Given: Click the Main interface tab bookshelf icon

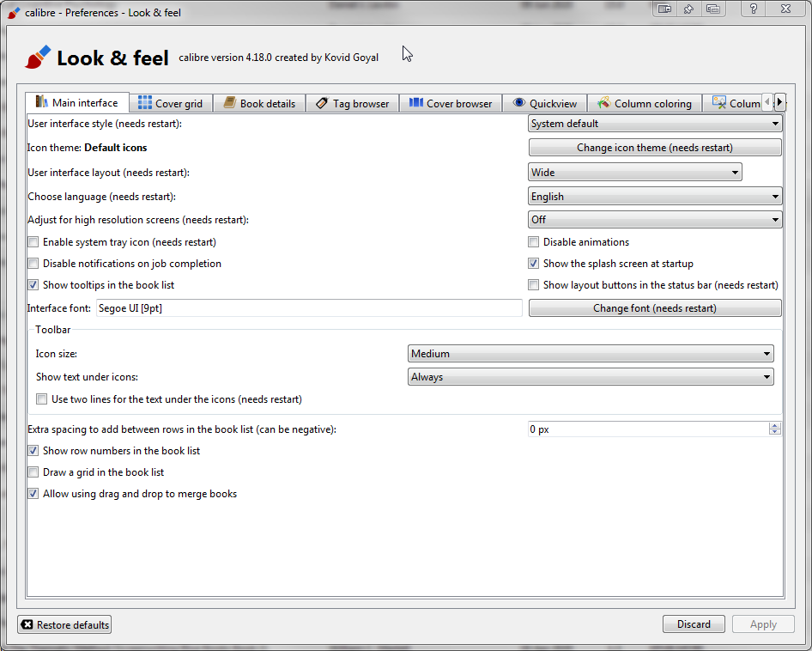Looking at the screenshot, I should 42,102.
